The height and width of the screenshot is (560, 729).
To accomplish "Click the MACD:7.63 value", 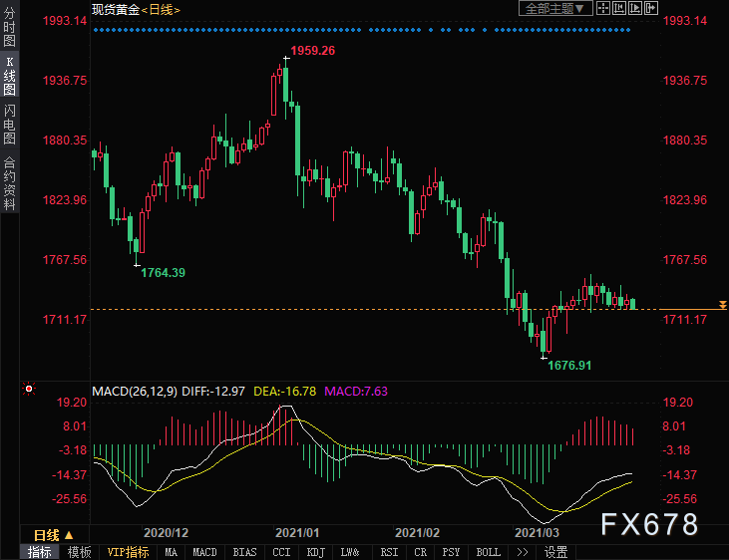I will (x=356, y=392).
